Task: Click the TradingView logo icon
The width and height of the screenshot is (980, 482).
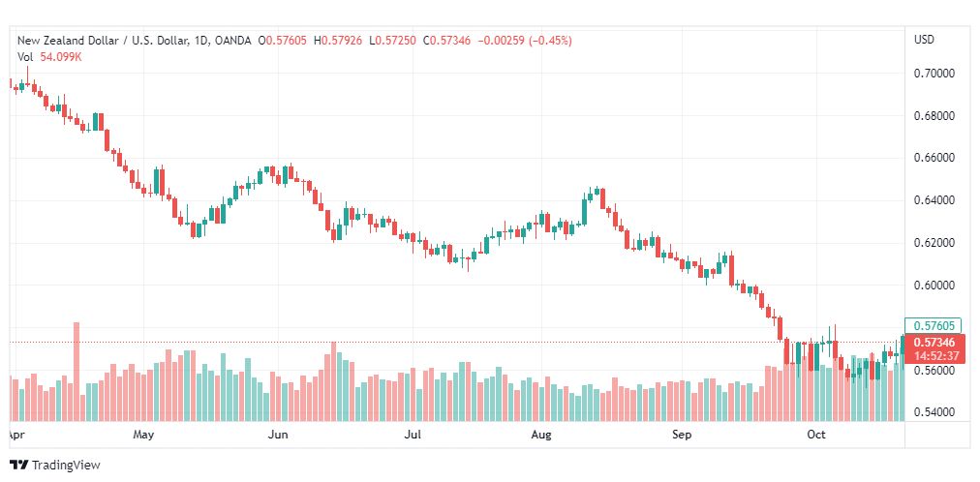Action: pos(19,466)
